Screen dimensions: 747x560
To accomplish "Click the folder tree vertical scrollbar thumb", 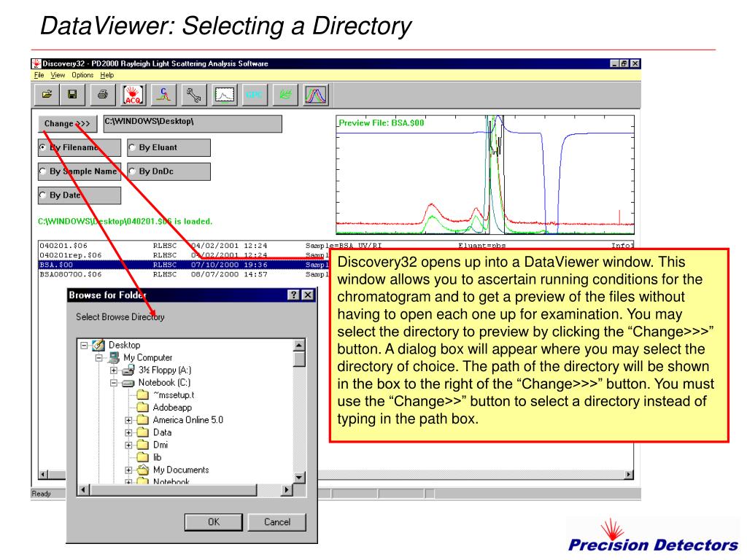I will tap(299, 359).
